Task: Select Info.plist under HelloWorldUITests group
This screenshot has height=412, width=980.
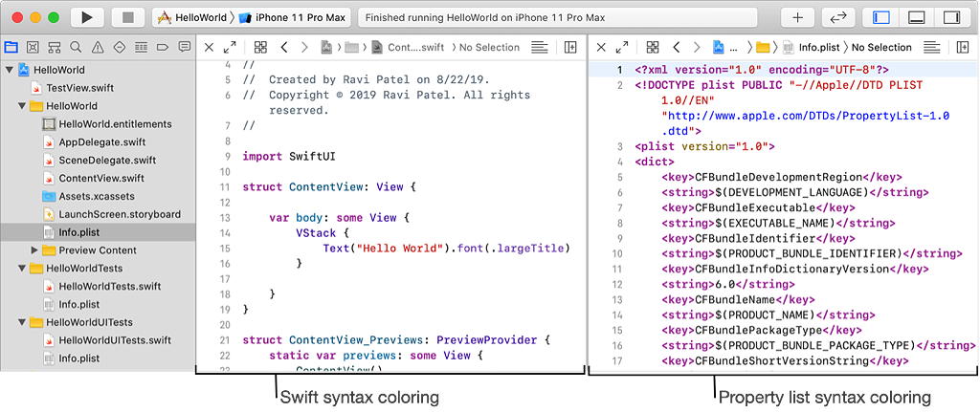Action: (x=78, y=358)
